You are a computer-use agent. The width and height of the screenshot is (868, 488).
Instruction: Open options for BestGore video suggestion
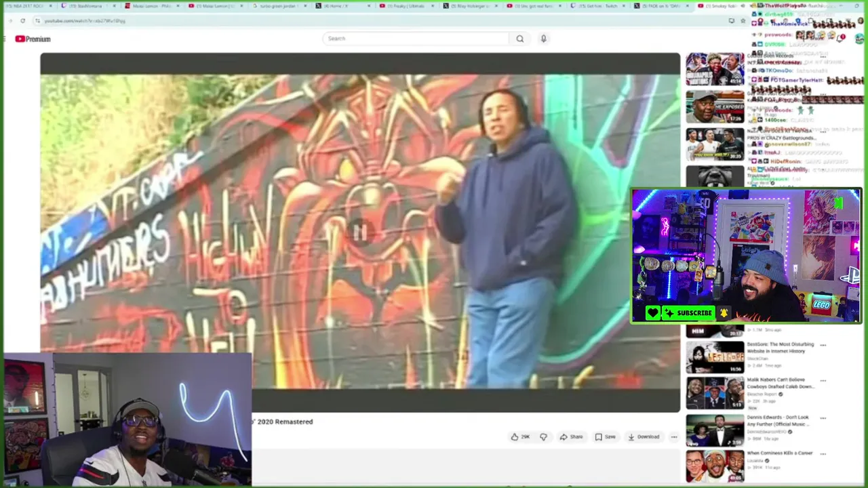(x=823, y=345)
